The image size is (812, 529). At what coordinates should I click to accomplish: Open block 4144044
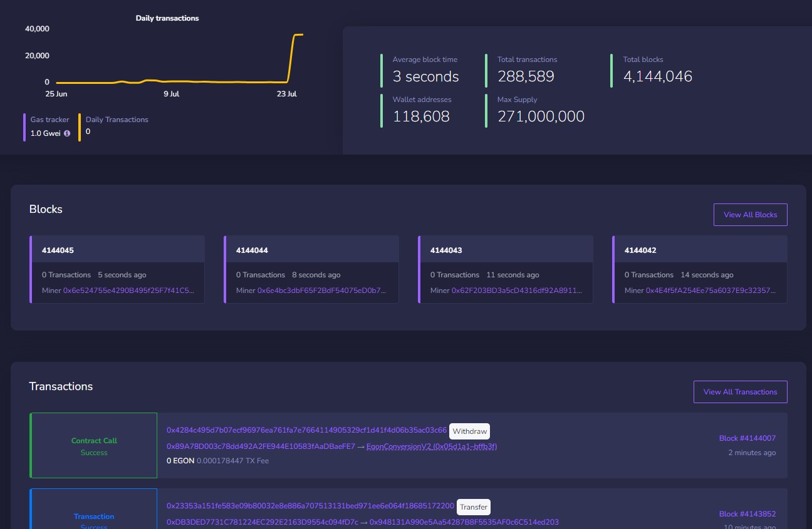[252, 250]
